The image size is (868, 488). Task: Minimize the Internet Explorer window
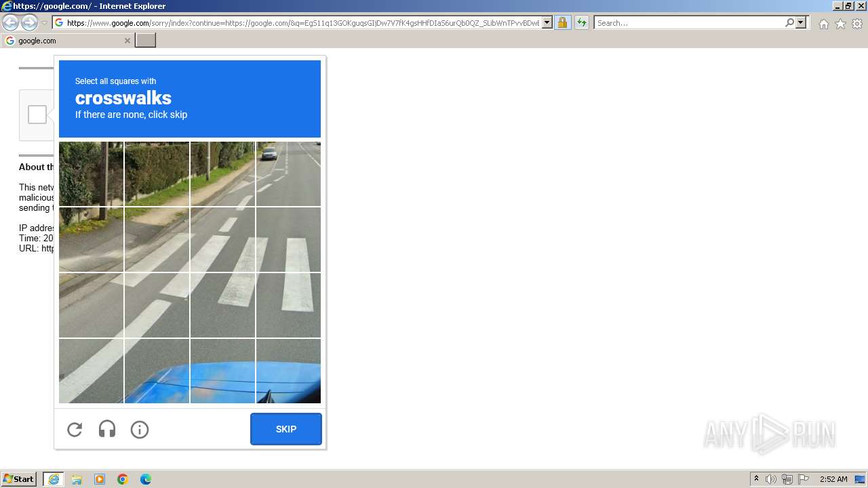point(837,6)
